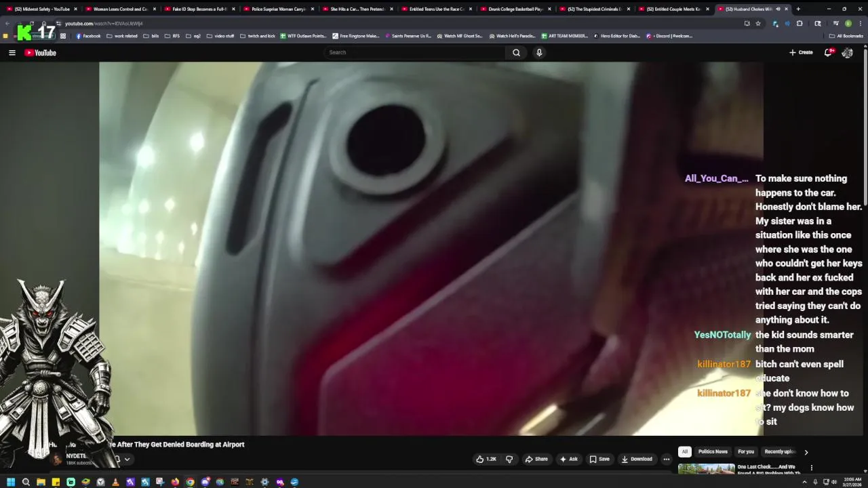Open the taskbar clock and date
Viewport: 868px width, 488px height.
(x=852, y=482)
